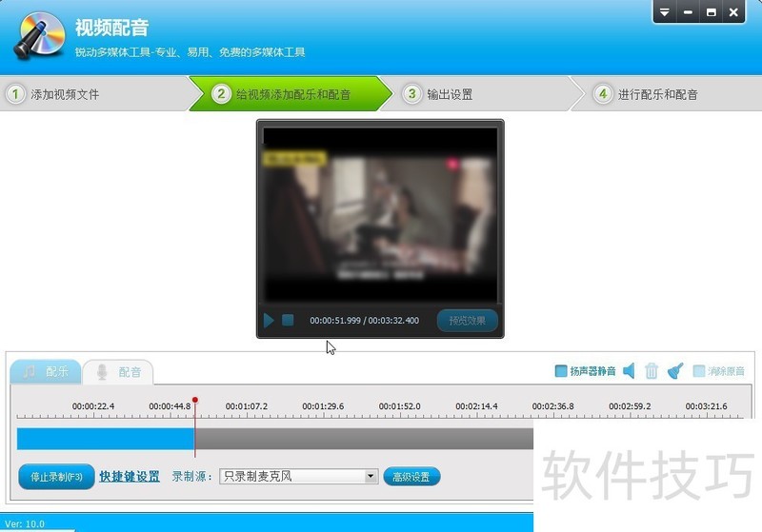This screenshot has width=762, height=532.
Task: Toggle the 扬声器静音 checkbox
Action: click(x=561, y=371)
